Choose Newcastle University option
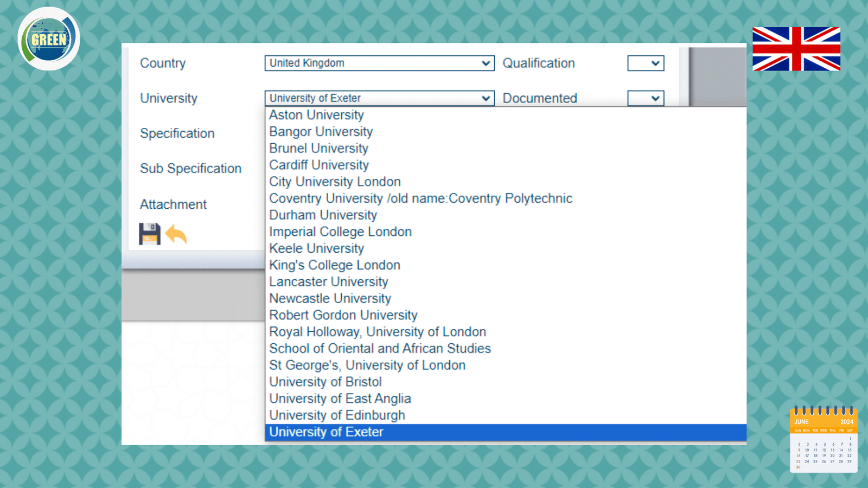Screen dimensions: 868x488 click(330, 299)
